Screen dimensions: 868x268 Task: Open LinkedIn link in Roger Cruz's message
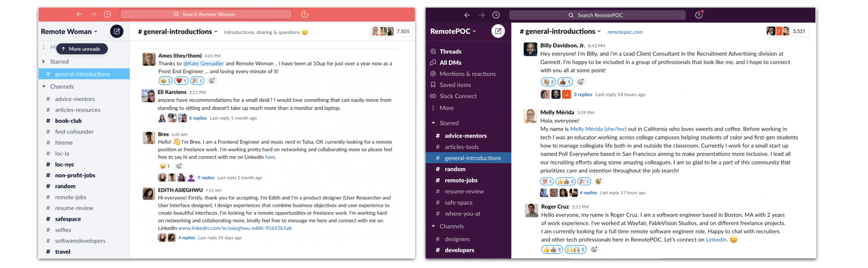pos(716,240)
